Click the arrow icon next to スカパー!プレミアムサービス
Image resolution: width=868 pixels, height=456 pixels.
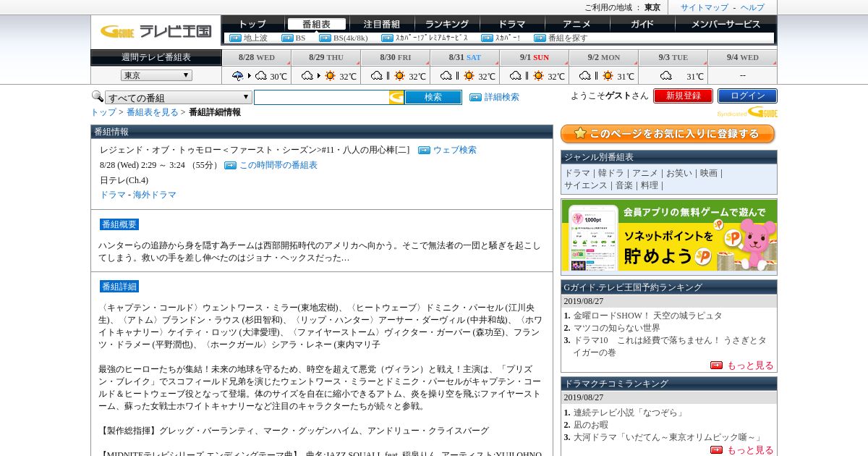point(387,38)
